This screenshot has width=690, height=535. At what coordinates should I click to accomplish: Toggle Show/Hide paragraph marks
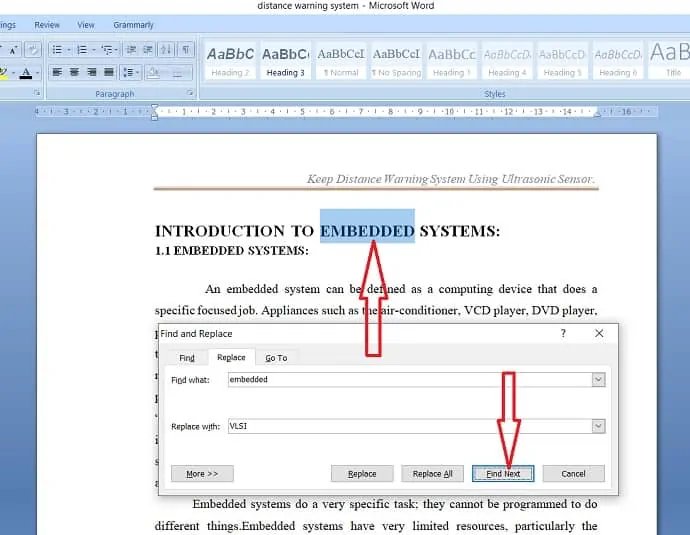[186, 50]
